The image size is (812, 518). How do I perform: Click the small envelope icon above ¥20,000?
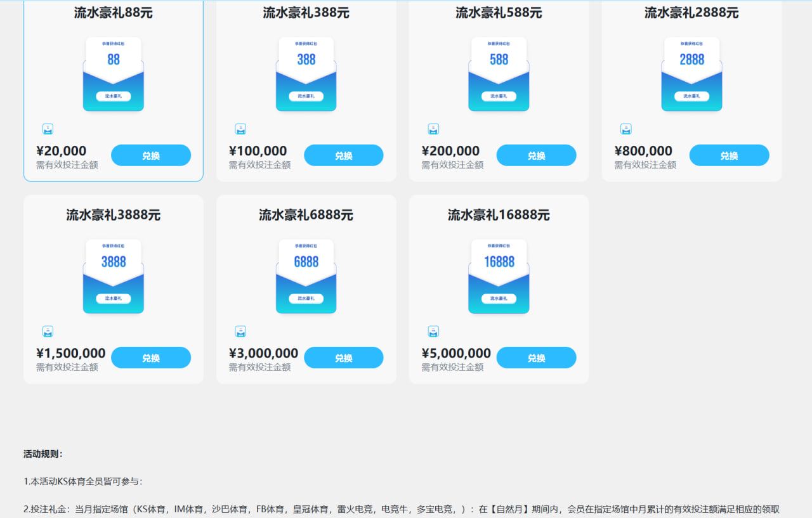(x=48, y=129)
